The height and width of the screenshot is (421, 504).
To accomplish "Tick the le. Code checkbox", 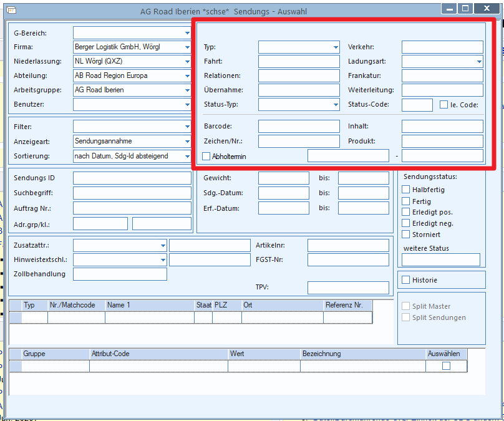I will pyautogui.click(x=443, y=104).
